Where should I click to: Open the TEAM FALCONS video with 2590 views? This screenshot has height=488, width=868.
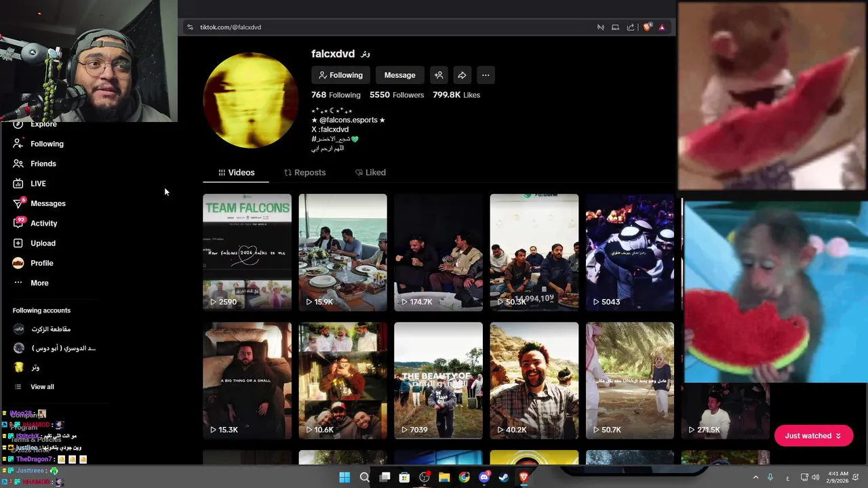(x=247, y=252)
